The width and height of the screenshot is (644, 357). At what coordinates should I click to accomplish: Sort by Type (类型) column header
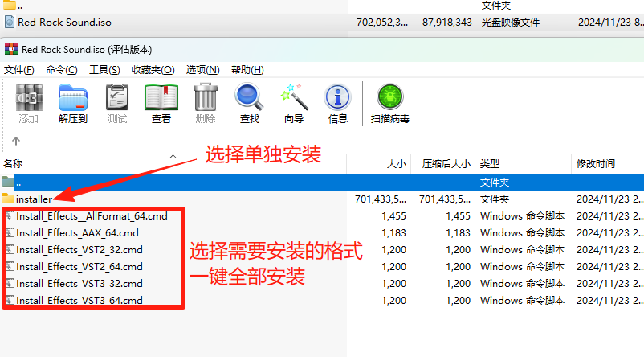point(490,164)
